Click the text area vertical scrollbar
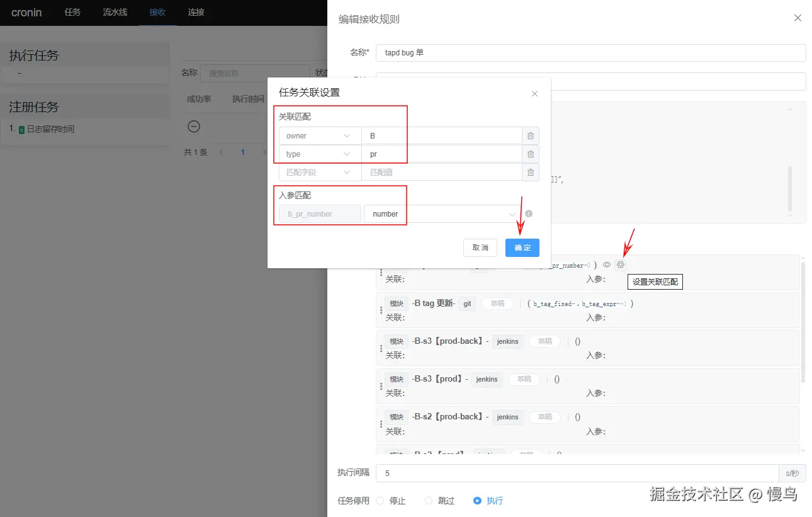Screen dimensions: 812x517 pyautogui.click(x=789, y=190)
